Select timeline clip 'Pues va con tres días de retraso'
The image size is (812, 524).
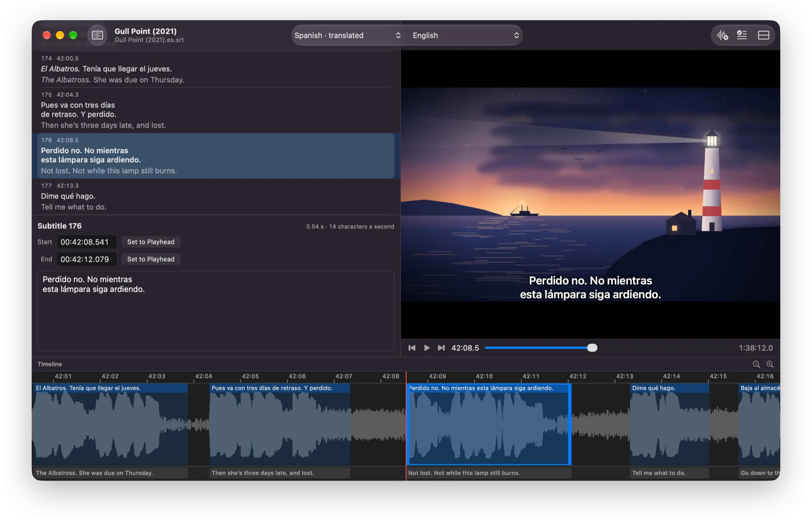pyautogui.click(x=280, y=424)
